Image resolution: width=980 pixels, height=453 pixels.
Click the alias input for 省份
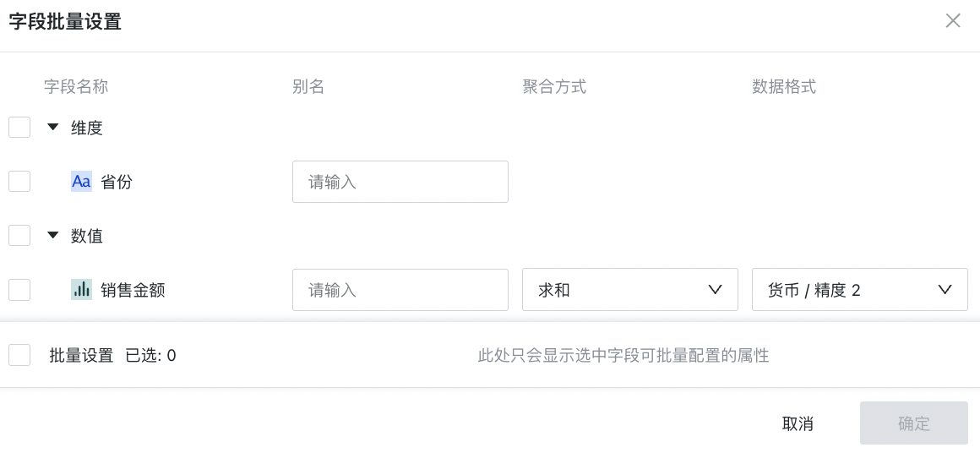pyautogui.click(x=400, y=182)
